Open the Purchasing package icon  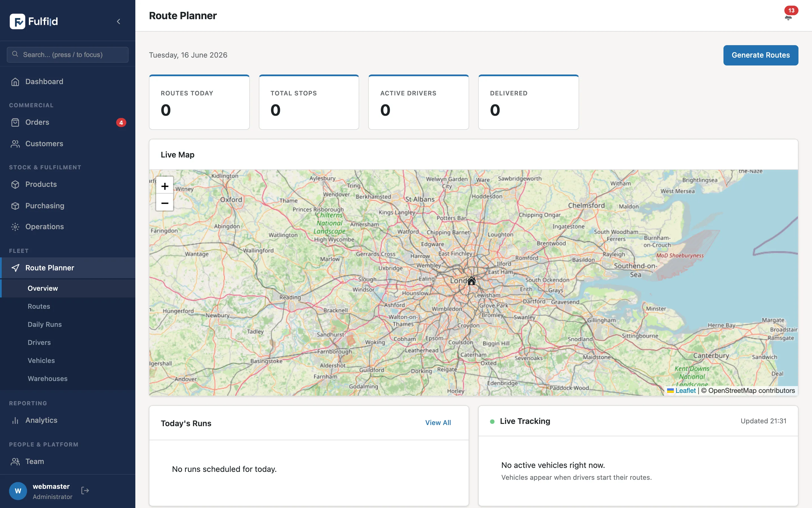pos(15,206)
